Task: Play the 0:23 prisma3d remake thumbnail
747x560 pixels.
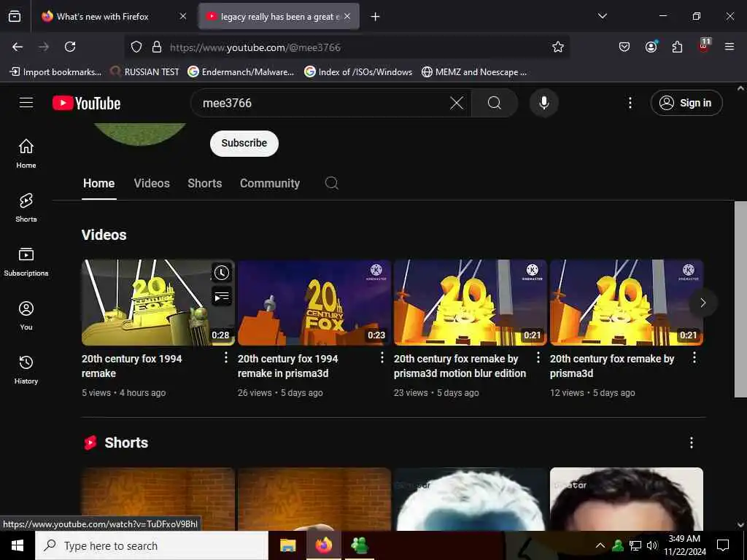Action: tap(314, 303)
